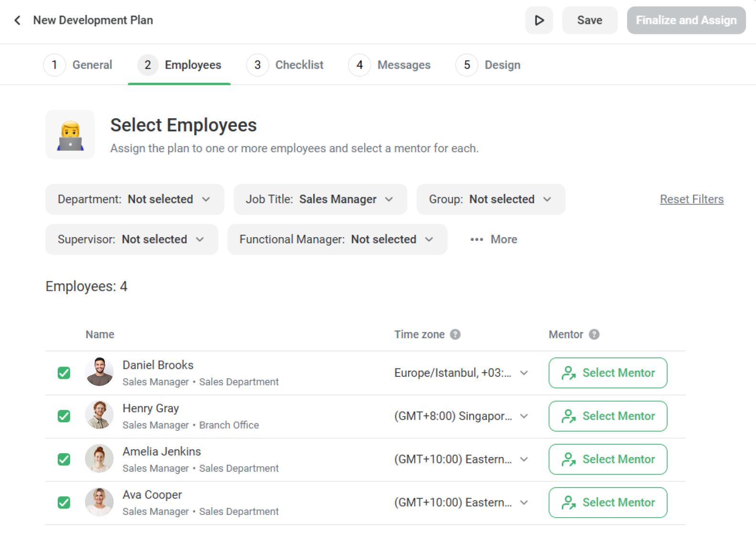Click the three-dots More filters icon
756x542 pixels.
coord(476,240)
